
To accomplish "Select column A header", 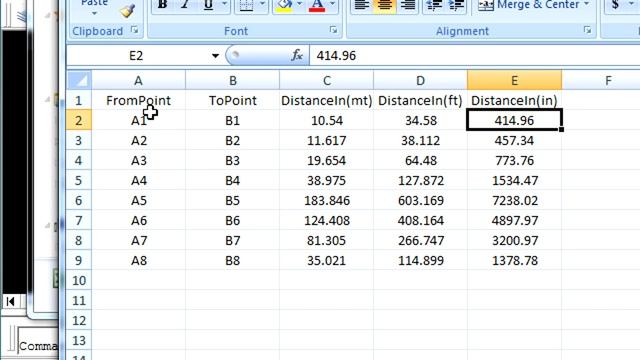I will [138, 80].
